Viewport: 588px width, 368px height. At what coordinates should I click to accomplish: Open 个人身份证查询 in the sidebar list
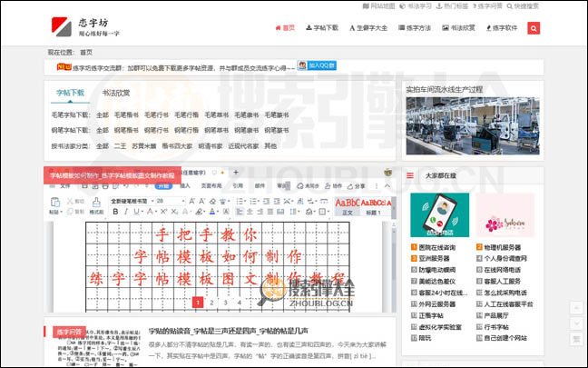505,258
